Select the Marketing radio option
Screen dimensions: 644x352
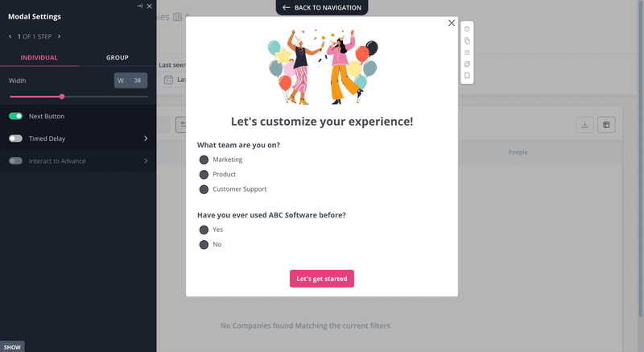pos(204,159)
